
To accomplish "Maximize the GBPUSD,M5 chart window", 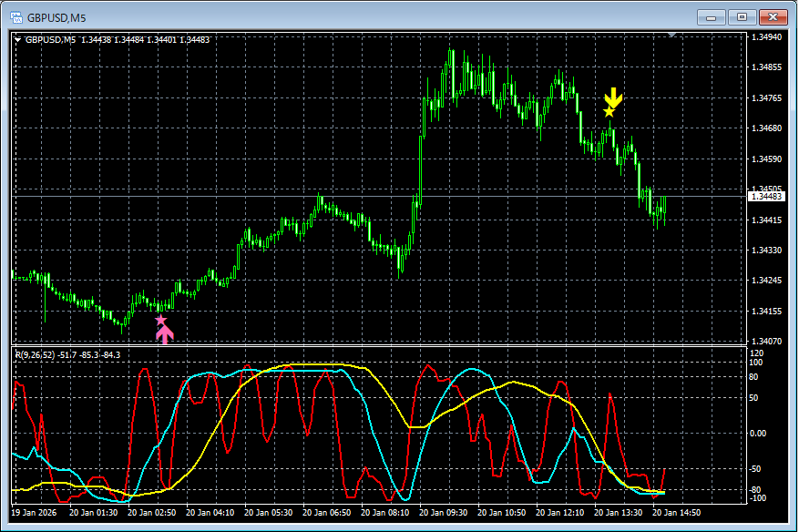I will [x=742, y=18].
